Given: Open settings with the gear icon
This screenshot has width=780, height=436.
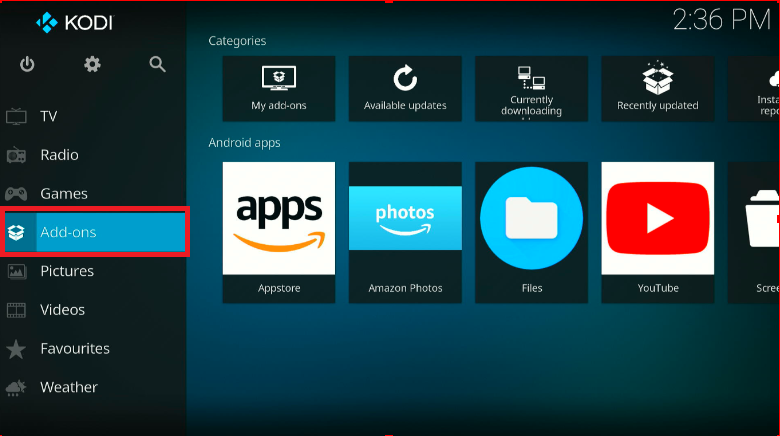Looking at the screenshot, I should [x=92, y=64].
